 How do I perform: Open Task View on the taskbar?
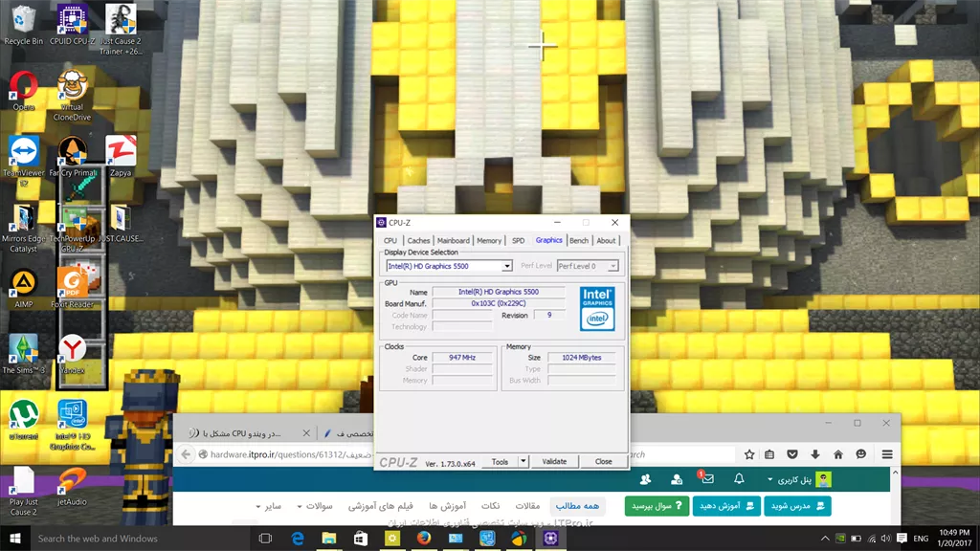coord(266,539)
